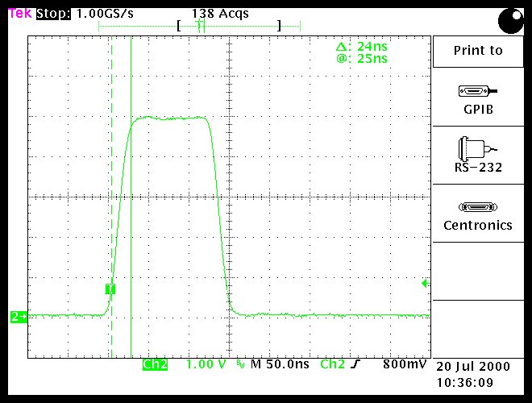The width and height of the screenshot is (532, 403).
Task: Click the @ 25ns cursor readout
Action: coord(362,58)
